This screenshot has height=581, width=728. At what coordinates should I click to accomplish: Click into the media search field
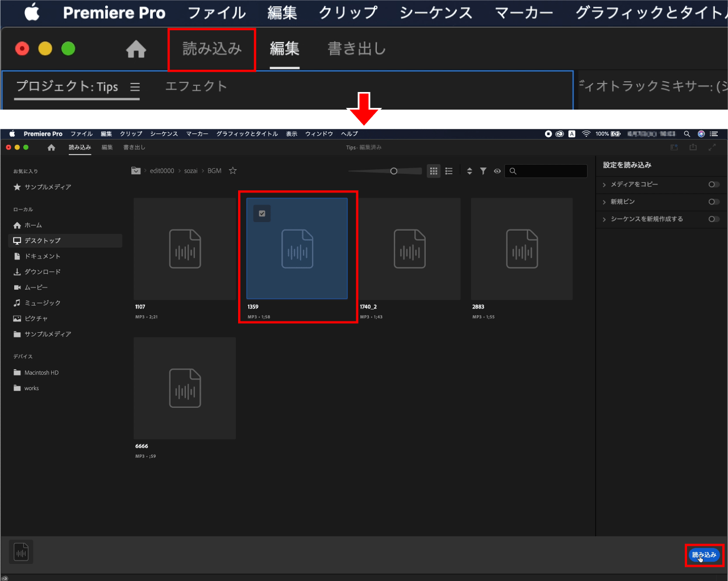pyautogui.click(x=546, y=171)
